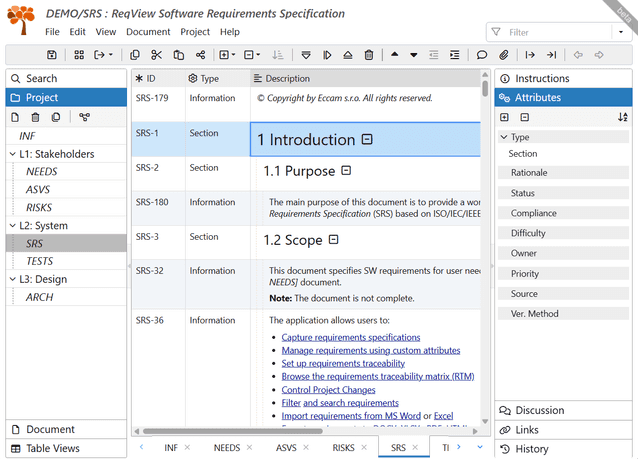Open the 'Control Project Changes' link

click(328, 390)
